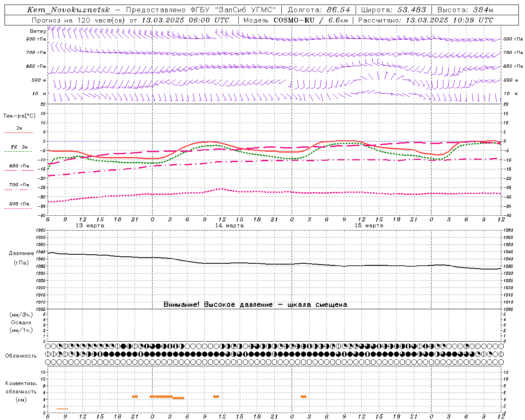Click the warning Внимание! Высокое давление — шкала смещена
Screen dimensions: 525x420
255,304
